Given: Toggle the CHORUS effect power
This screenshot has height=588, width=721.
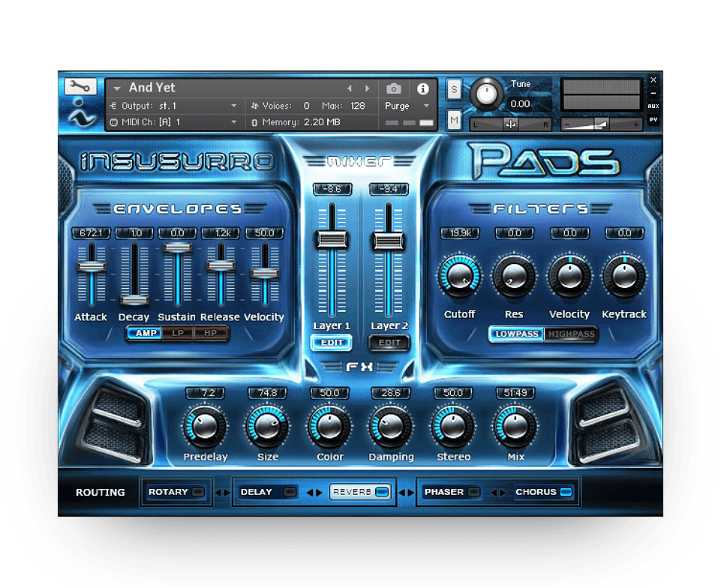Looking at the screenshot, I should [566, 492].
